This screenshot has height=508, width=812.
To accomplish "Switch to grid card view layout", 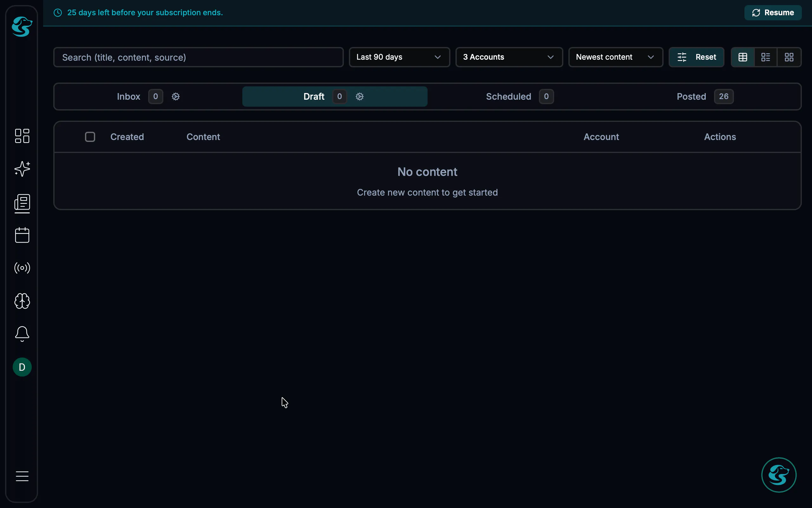I will click(789, 57).
